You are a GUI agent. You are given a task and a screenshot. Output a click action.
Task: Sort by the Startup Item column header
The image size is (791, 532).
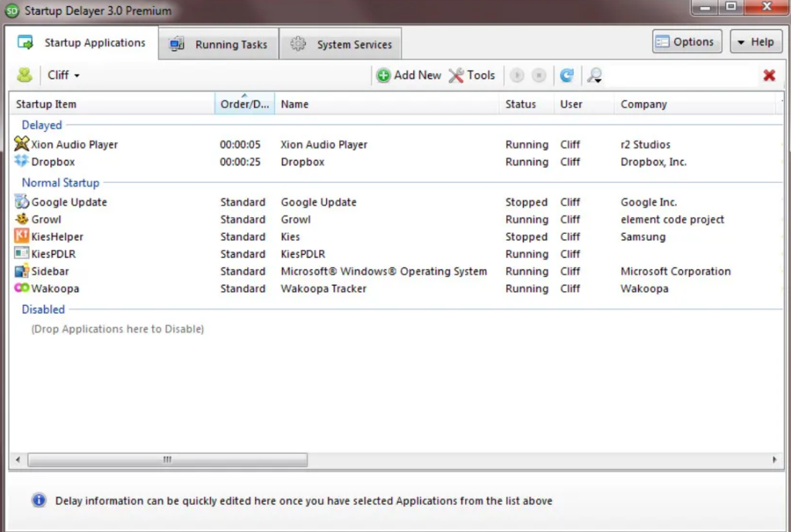click(x=112, y=104)
